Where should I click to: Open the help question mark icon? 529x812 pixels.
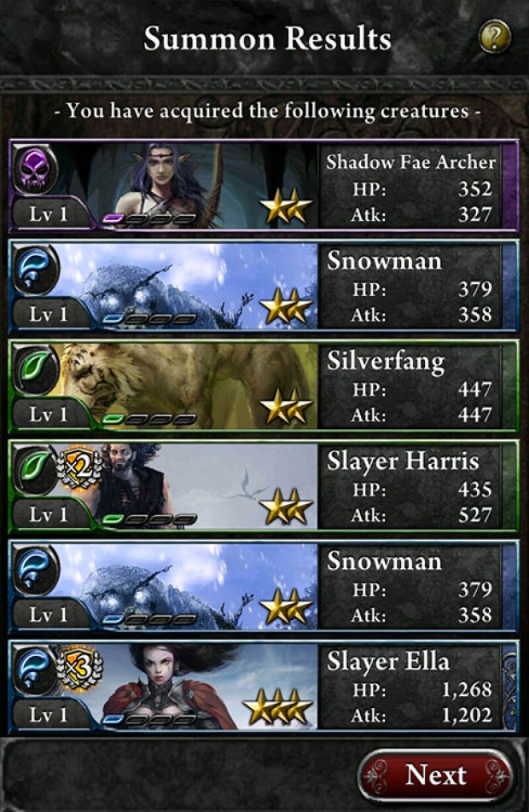pyautogui.click(x=494, y=37)
